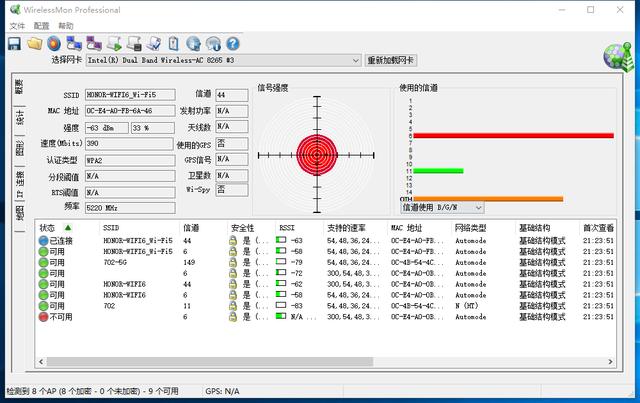Click the green channel 11 usage bar
Viewport: 640px width, 403px height.
(438, 171)
